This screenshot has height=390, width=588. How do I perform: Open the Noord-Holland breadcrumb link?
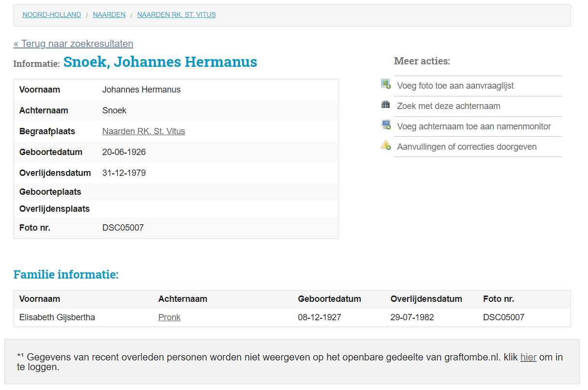(x=52, y=15)
